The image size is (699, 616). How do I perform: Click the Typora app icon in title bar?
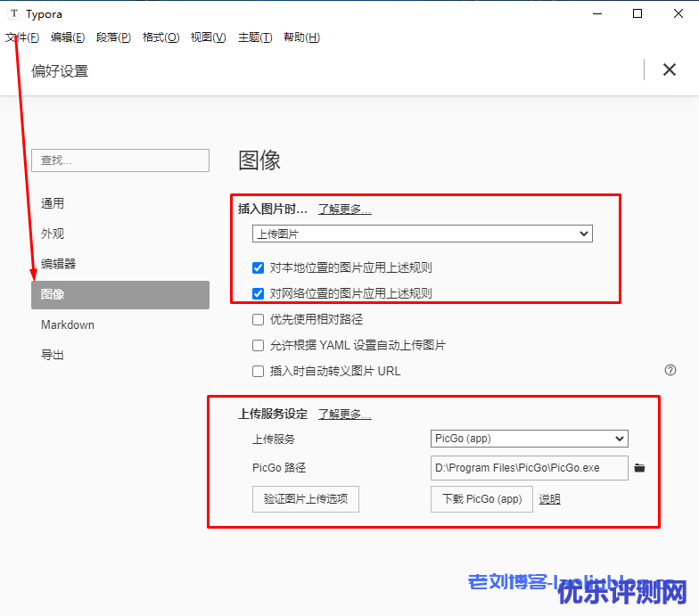click(x=14, y=14)
